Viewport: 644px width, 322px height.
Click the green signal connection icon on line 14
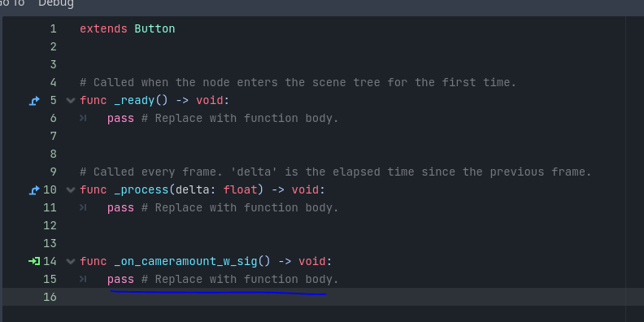click(34, 261)
